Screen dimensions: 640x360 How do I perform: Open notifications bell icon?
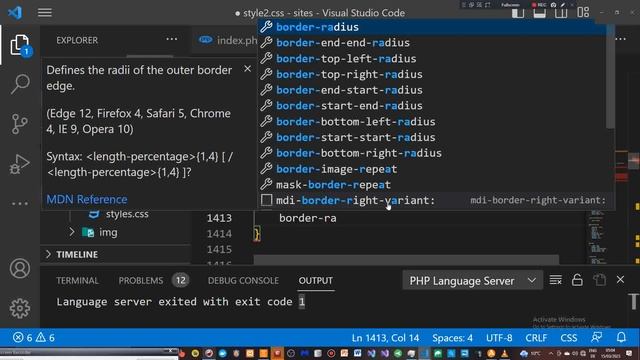(x=621, y=337)
